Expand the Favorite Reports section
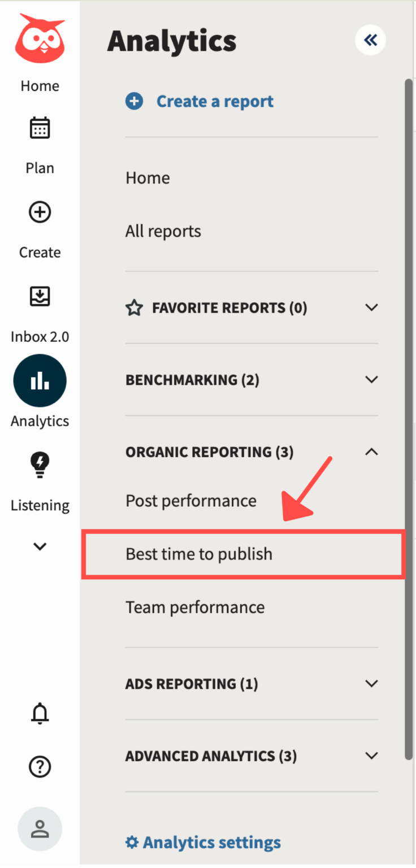This screenshot has height=868, width=416. click(x=371, y=307)
